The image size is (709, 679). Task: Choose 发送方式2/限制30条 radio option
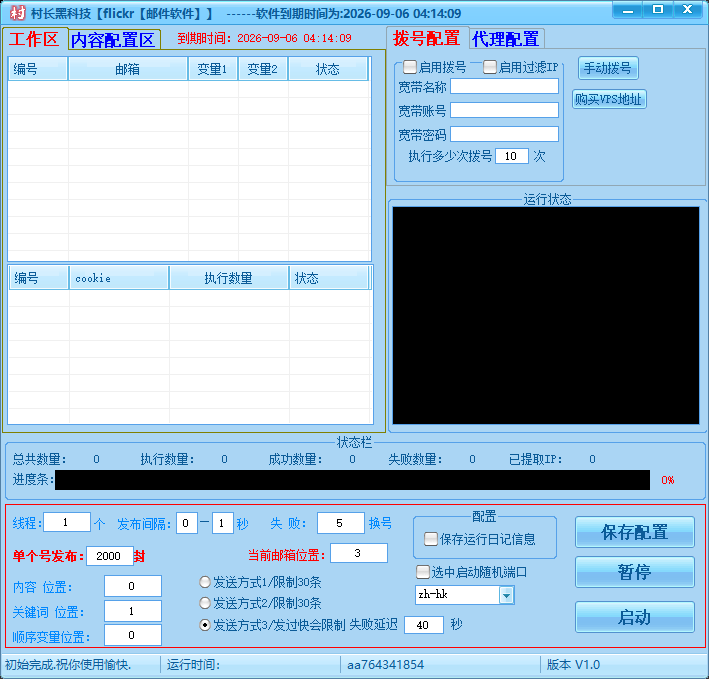pos(205,603)
